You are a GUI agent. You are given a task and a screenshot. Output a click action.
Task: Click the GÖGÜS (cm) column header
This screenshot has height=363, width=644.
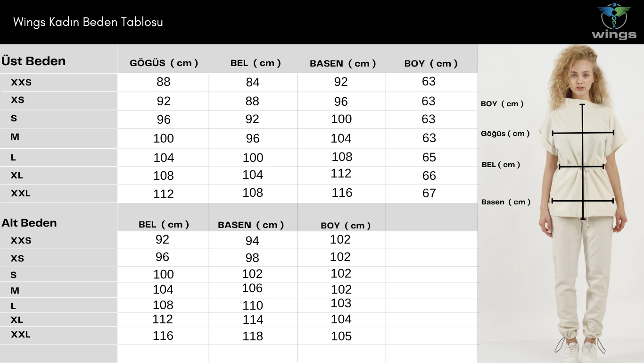tap(164, 63)
